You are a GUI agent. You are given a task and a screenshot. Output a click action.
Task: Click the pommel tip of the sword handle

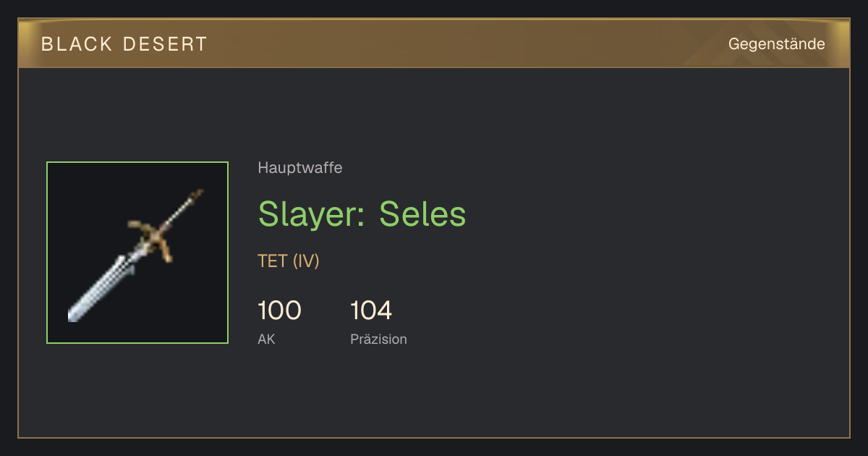tap(197, 194)
